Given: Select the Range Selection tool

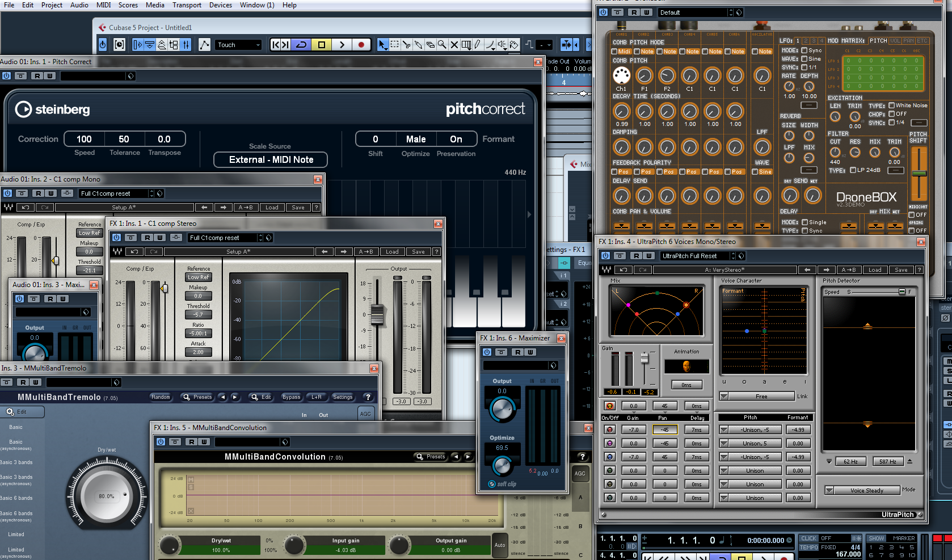Looking at the screenshot, I should [x=395, y=45].
